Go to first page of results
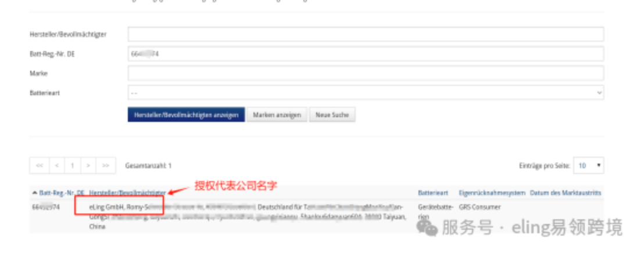Image resolution: width=644 pixels, height=253 pixels. tap(40, 165)
